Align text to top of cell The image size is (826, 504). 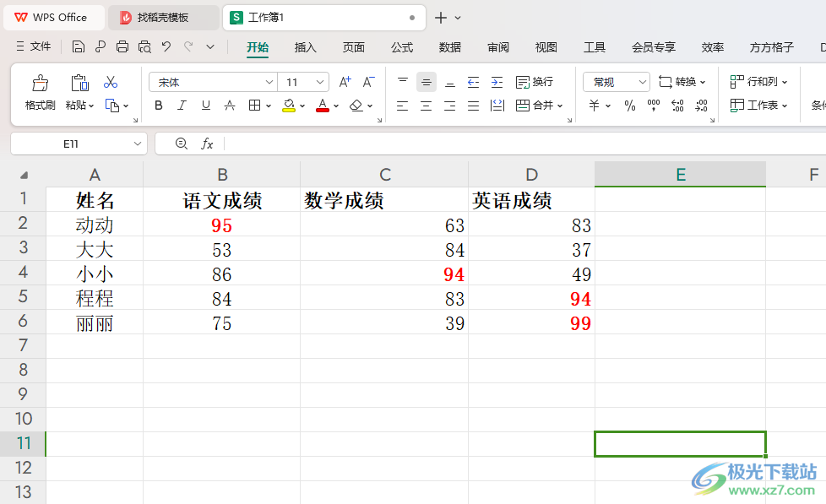click(x=403, y=82)
